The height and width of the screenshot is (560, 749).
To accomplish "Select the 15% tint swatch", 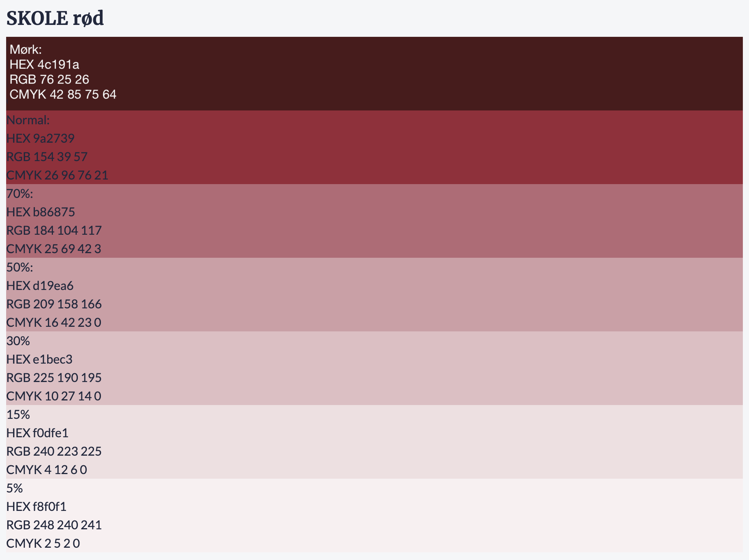I will point(374,442).
